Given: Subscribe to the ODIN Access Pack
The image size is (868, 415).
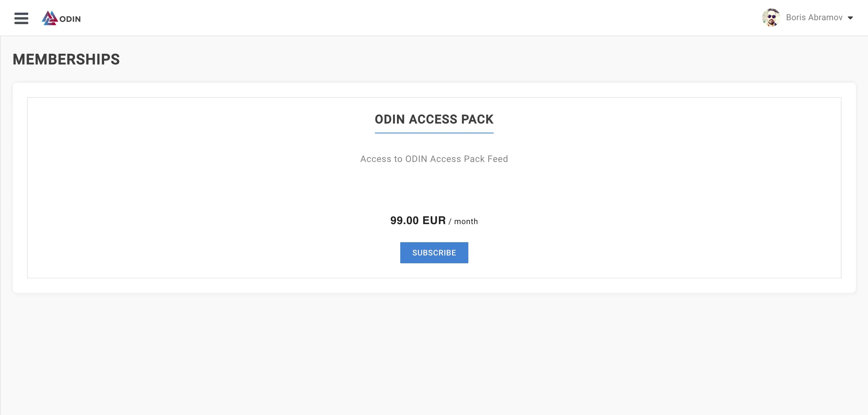Looking at the screenshot, I should [434, 252].
